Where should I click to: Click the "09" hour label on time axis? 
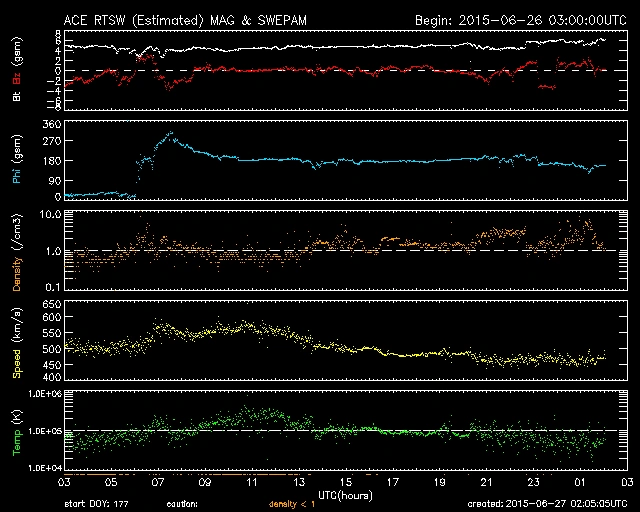(x=205, y=482)
